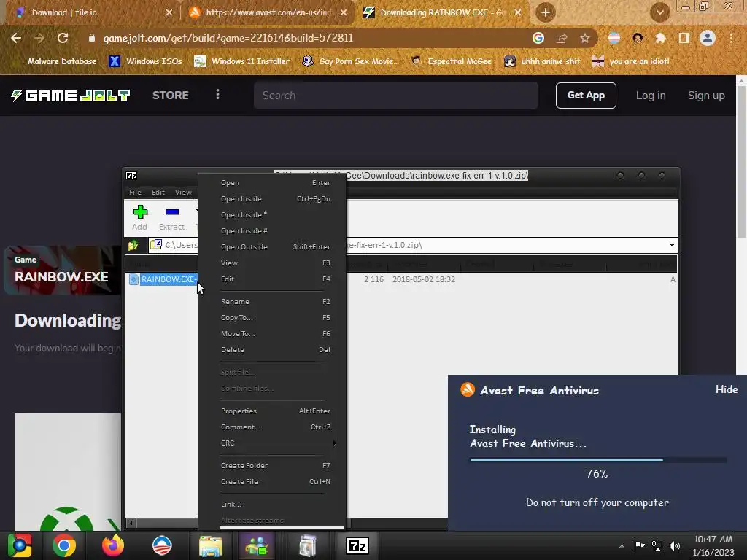Choose Copy To... in context menu
The width and height of the screenshot is (747, 560).
[x=272, y=318]
